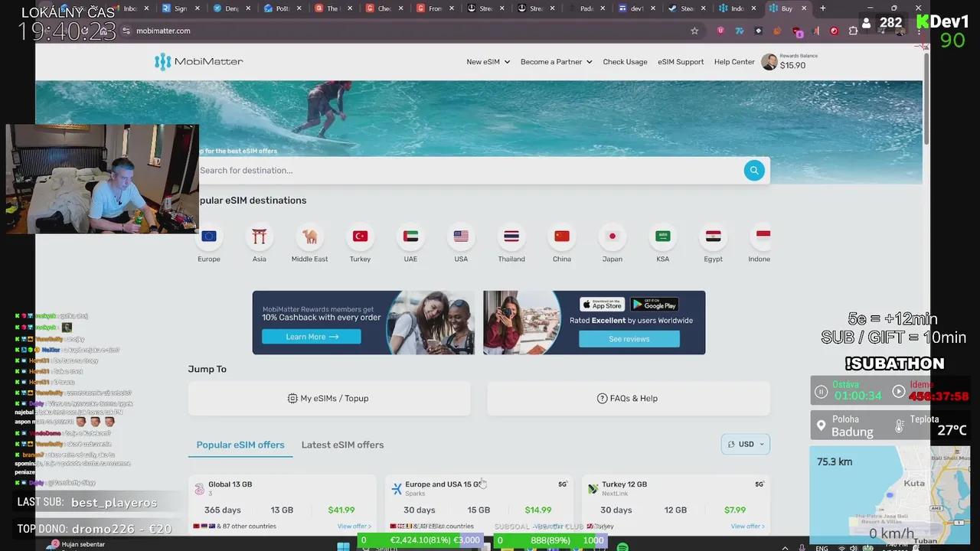
Task: Switch to Popular eSIM offers tab
Action: click(x=240, y=445)
